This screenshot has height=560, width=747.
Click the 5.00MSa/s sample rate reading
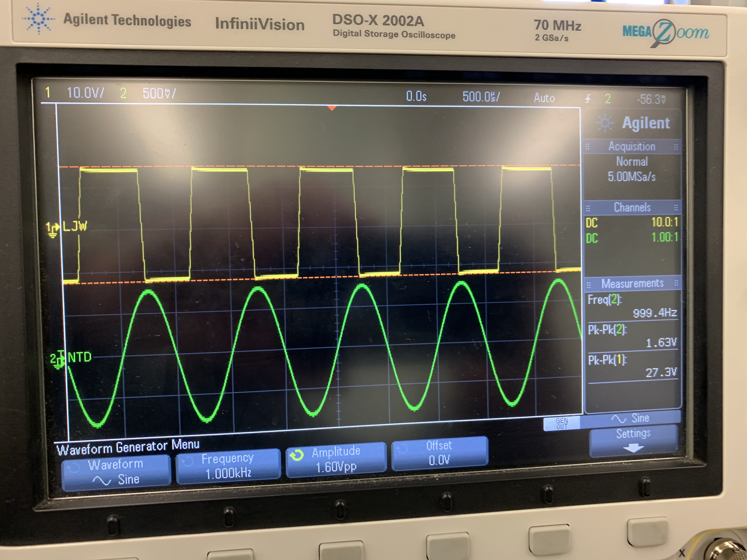point(632,176)
